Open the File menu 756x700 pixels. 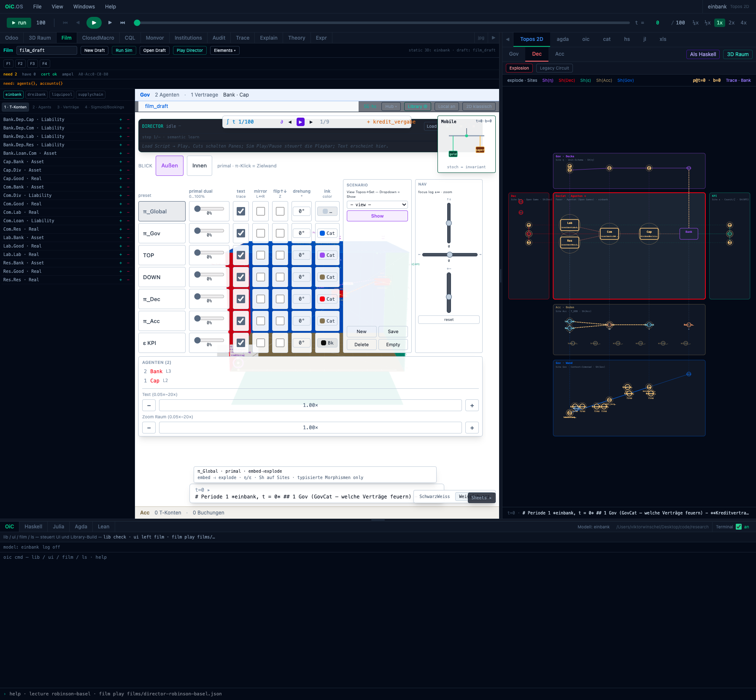pyautogui.click(x=38, y=7)
